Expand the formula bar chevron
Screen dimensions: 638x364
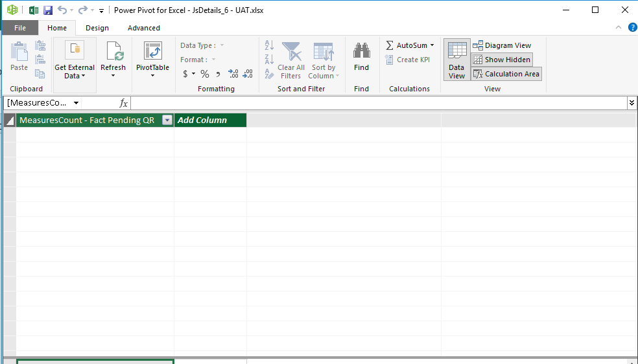pyautogui.click(x=632, y=103)
